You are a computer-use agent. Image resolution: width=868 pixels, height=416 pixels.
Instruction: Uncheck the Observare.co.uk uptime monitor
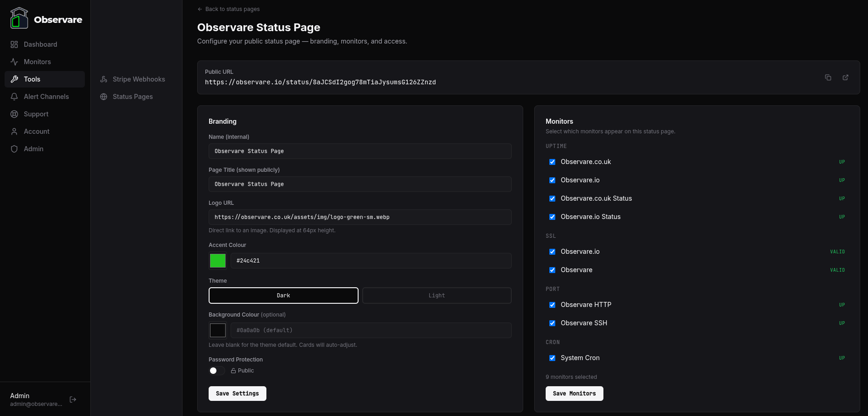553,162
